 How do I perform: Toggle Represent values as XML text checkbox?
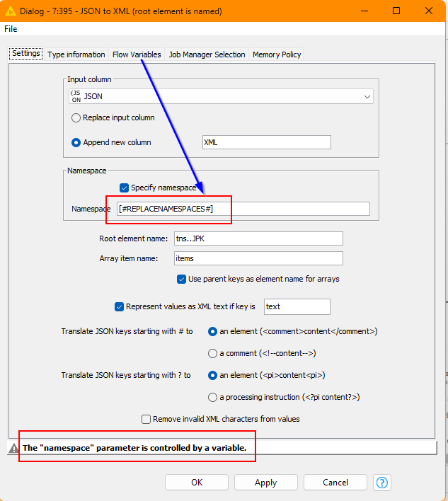coord(120,306)
